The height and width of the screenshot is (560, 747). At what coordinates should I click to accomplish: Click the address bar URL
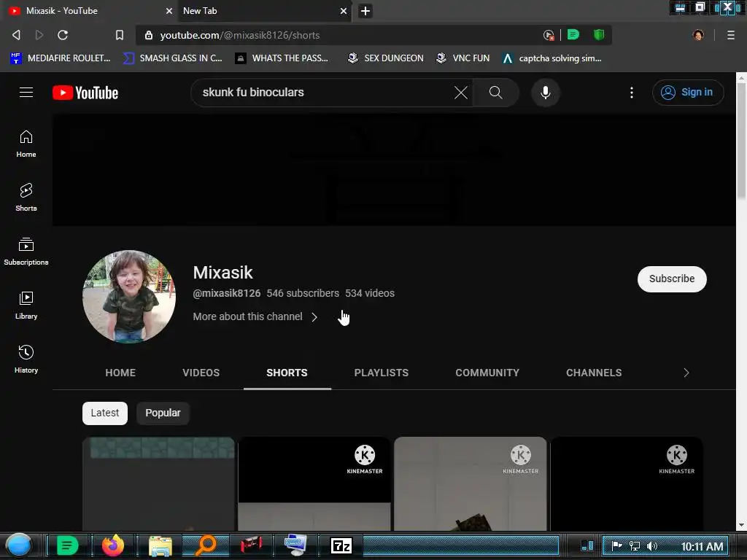click(239, 35)
